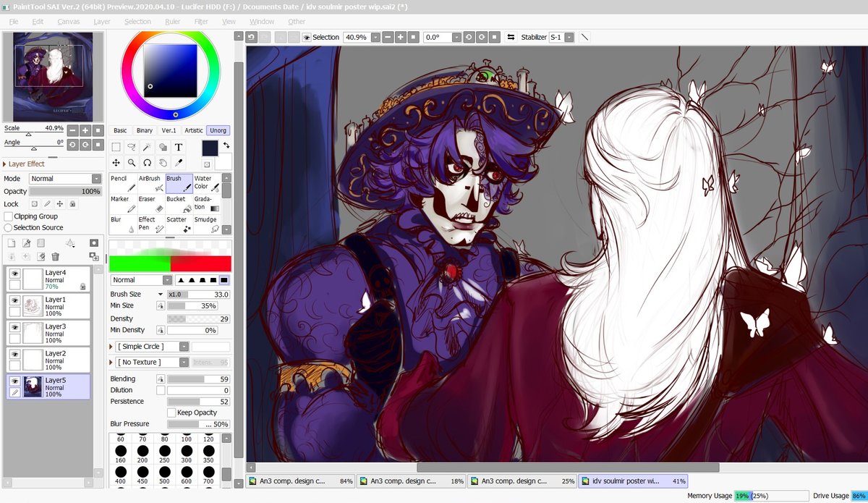This screenshot has width=868, height=503.
Task: Enable the Selection Source option
Action: pos(8,227)
